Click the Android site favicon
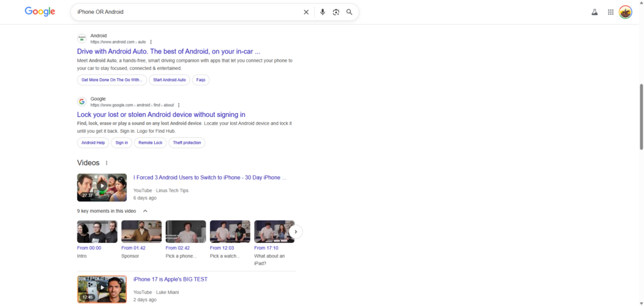Image resolution: width=644 pixels, height=306 pixels. pyautogui.click(x=82, y=38)
